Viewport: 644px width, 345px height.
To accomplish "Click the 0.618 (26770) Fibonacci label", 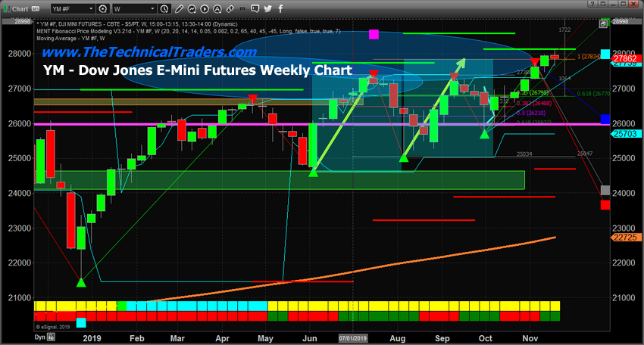I will 593,94.
